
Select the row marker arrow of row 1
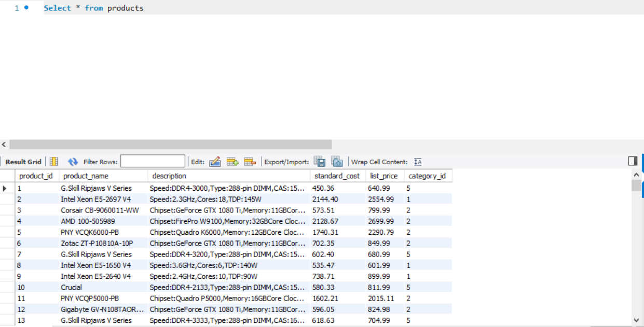pyautogui.click(x=5, y=189)
